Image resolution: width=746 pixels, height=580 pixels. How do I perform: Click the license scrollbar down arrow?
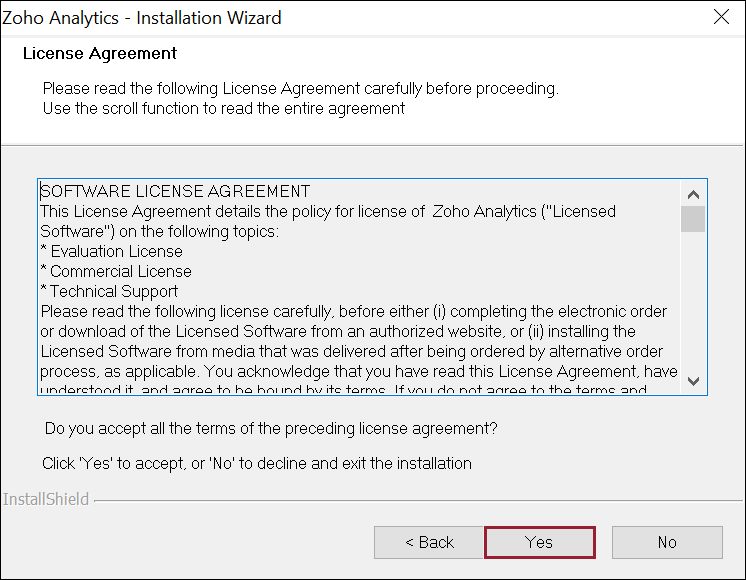[693, 381]
